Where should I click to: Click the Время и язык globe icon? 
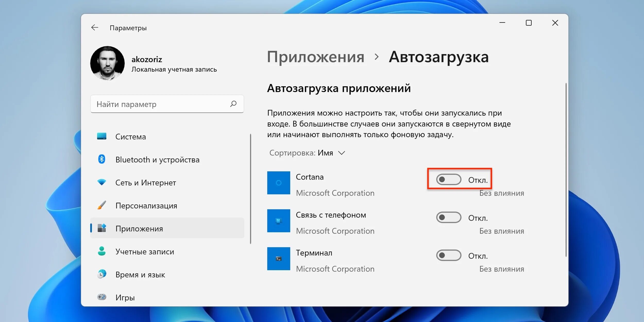[102, 274]
